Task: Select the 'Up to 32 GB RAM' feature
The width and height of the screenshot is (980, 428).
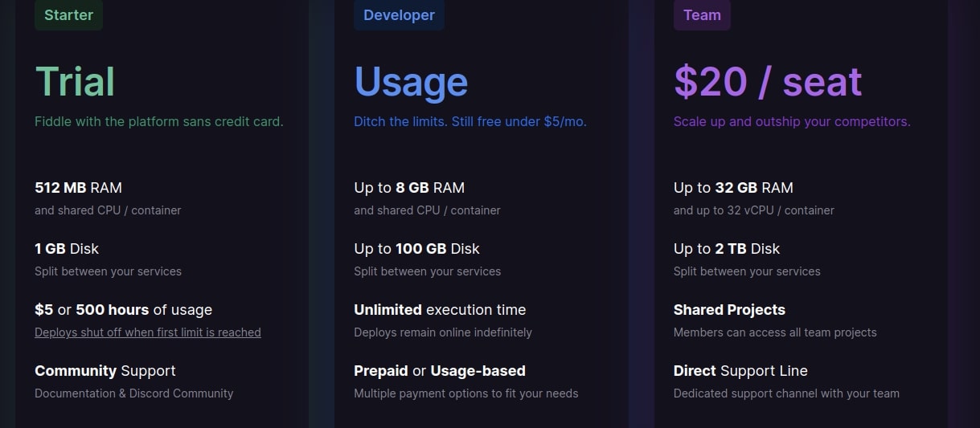Action: (x=733, y=188)
